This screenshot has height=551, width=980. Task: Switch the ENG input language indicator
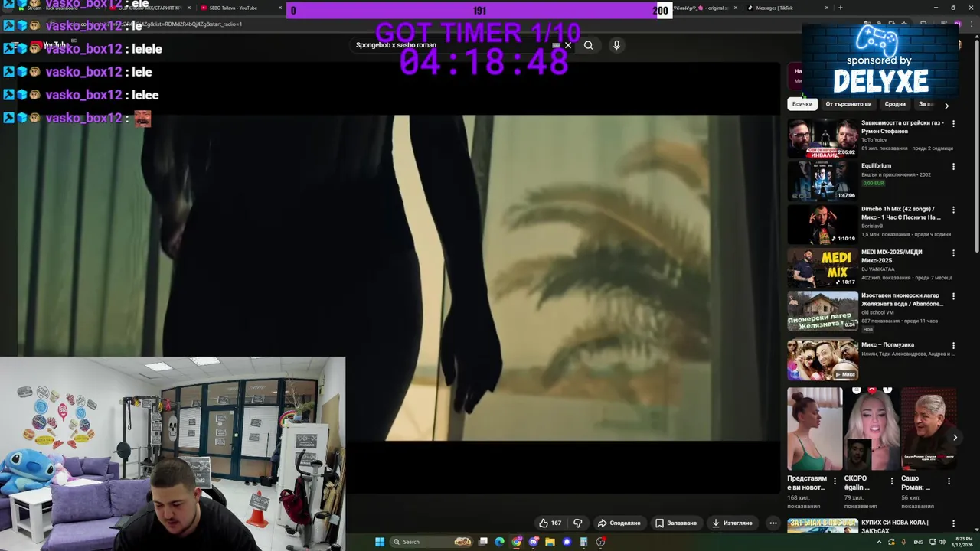(919, 542)
